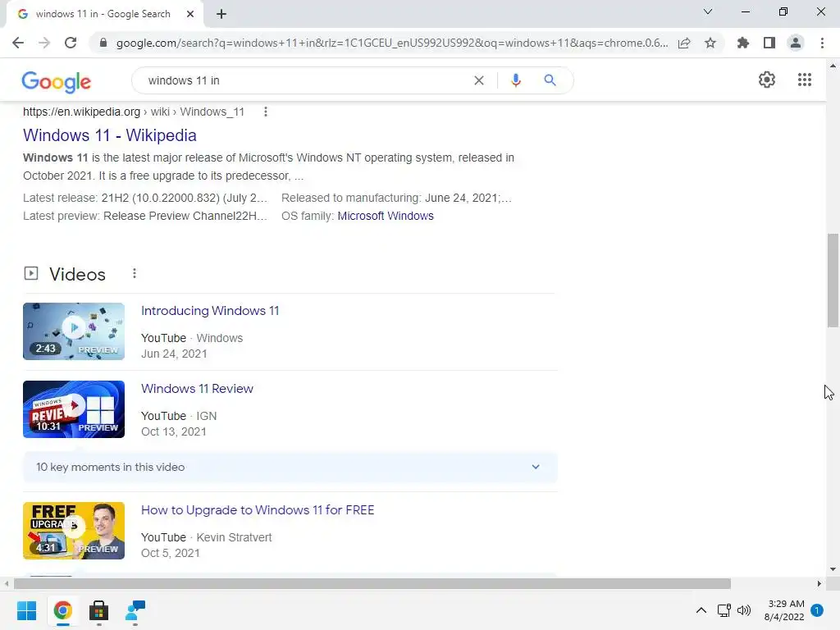Image resolution: width=840 pixels, height=630 pixels.
Task: Select the windows 11 in Google Search tab
Action: click(103, 14)
